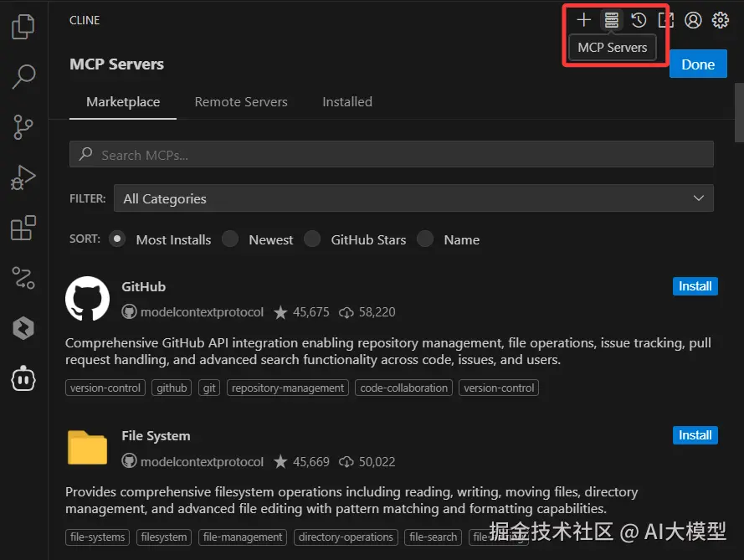Open modelcontextprotocol link under File System
Image resolution: width=744 pixels, height=560 pixels.
click(x=202, y=462)
